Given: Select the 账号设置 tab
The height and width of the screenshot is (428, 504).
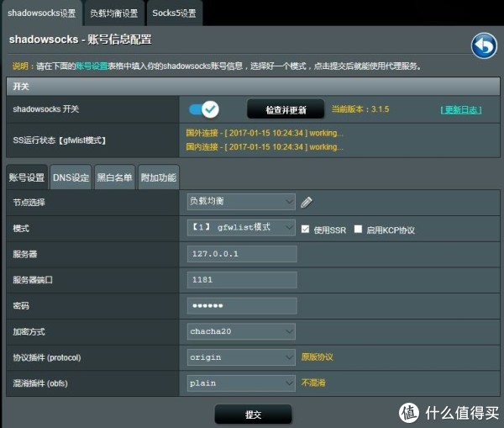Looking at the screenshot, I should point(27,177).
